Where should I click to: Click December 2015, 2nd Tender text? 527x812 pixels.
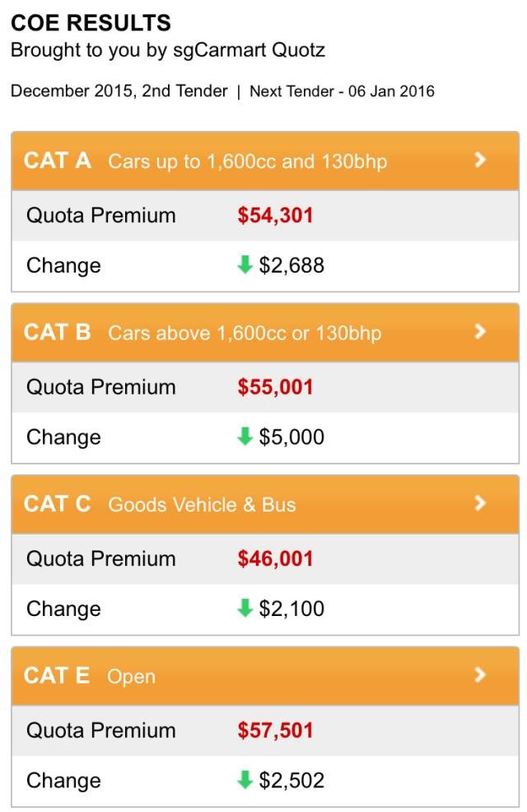coord(119,91)
